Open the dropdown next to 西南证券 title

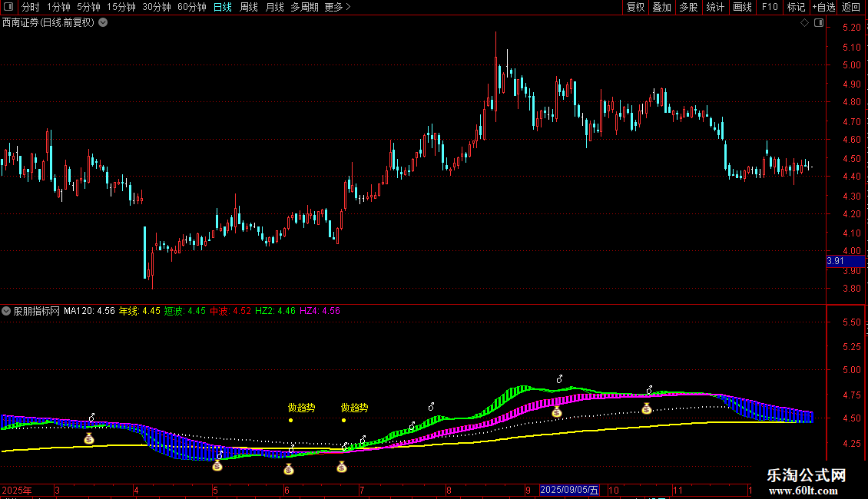(x=103, y=23)
